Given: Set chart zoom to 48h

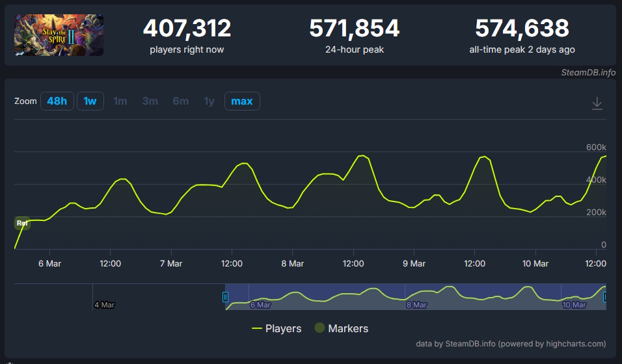Looking at the screenshot, I should coord(57,101).
